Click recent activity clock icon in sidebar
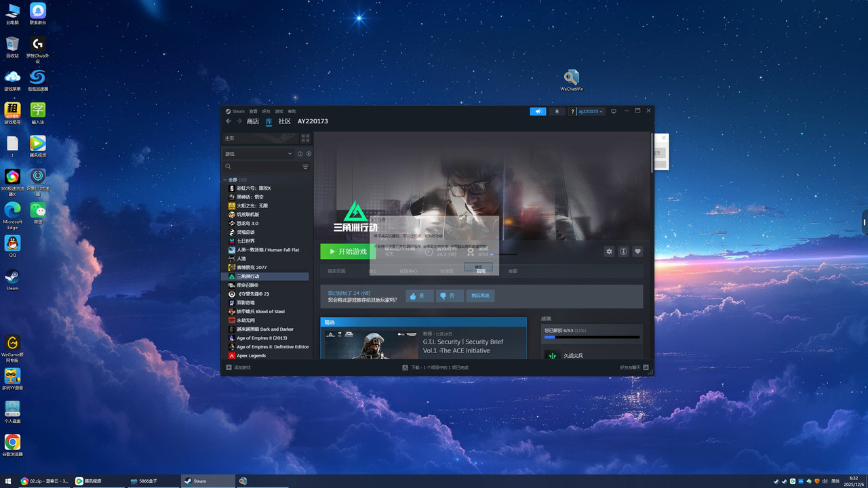The width and height of the screenshot is (868, 488). 300,154
